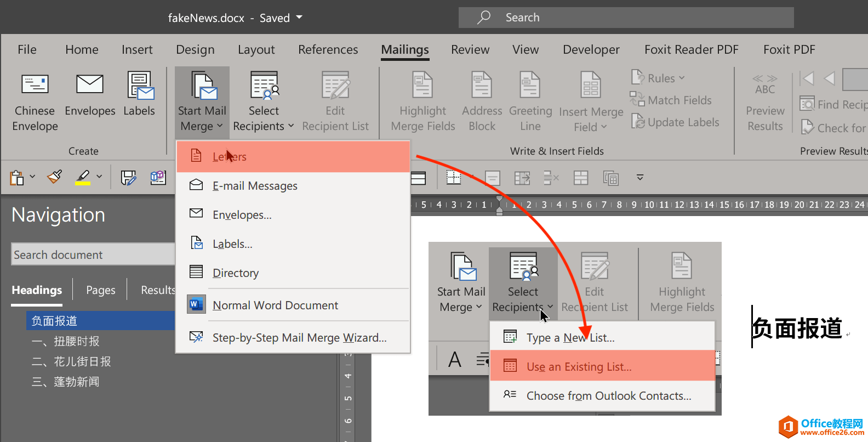Open the Rules dropdown

coord(659,78)
